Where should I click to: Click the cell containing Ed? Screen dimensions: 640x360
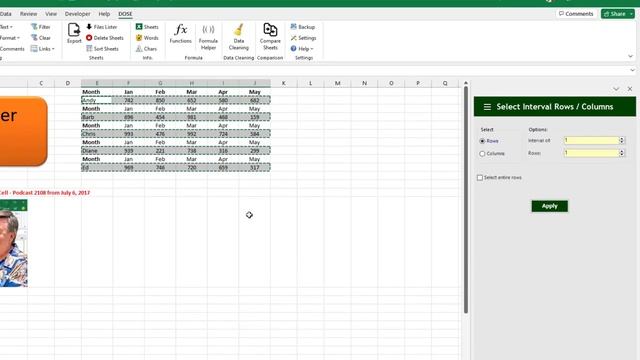coord(97,167)
